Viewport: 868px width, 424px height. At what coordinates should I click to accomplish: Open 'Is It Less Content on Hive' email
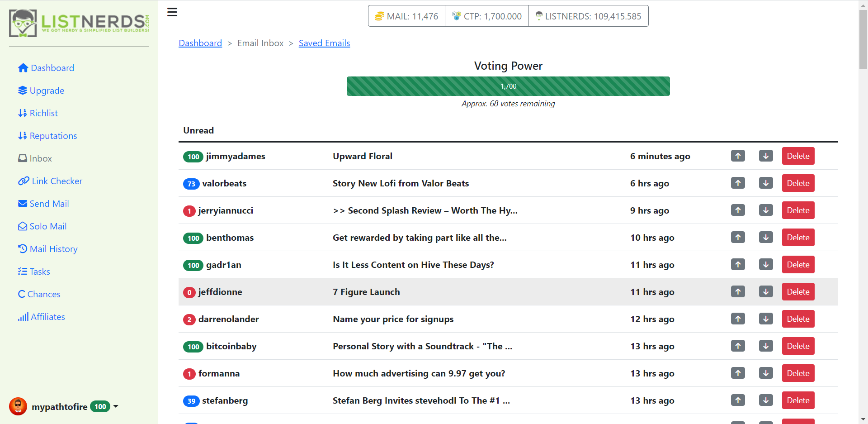pos(413,265)
